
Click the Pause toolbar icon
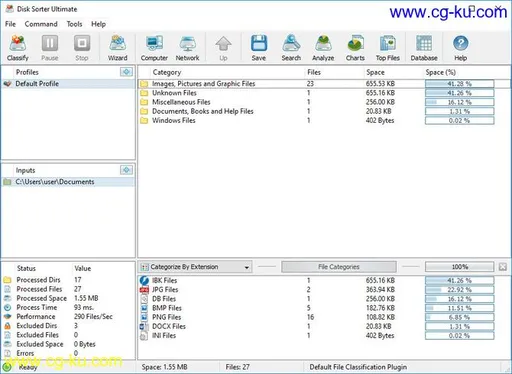pyautogui.click(x=50, y=48)
